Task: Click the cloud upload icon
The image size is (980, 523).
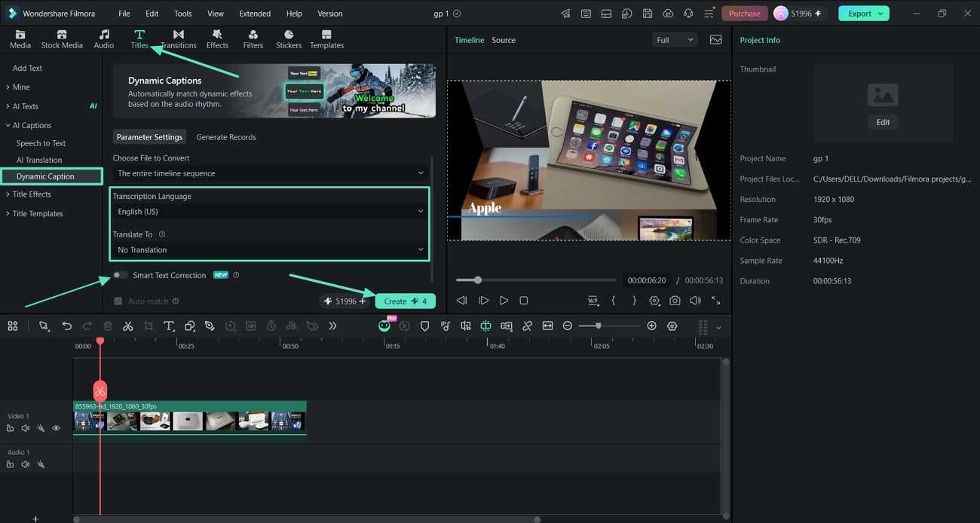Action: coord(668,14)
